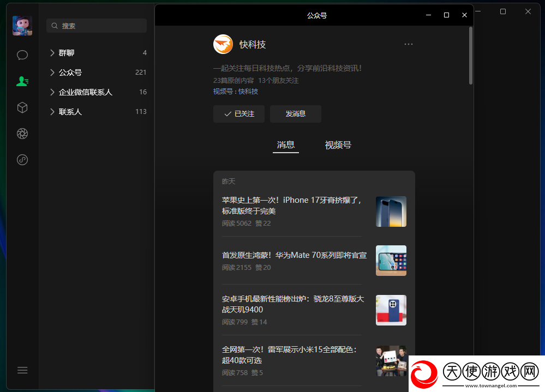Click the 发消息 button

tap(296, 114)
